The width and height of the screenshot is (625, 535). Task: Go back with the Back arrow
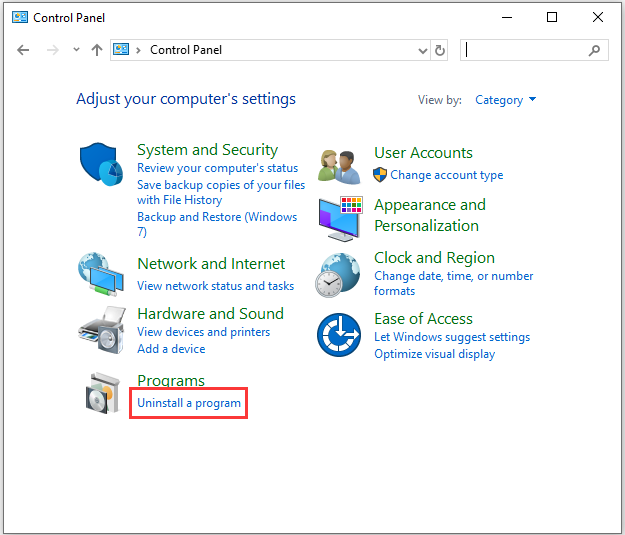pyautogui.click(x=23, y=50)
